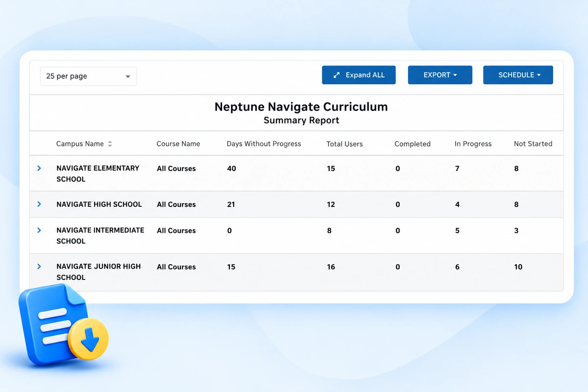Select NAVIGATE ELEMENTARY SCHOOL campus name
Viewport: 588px width, 392px height.
coord(98,173)
